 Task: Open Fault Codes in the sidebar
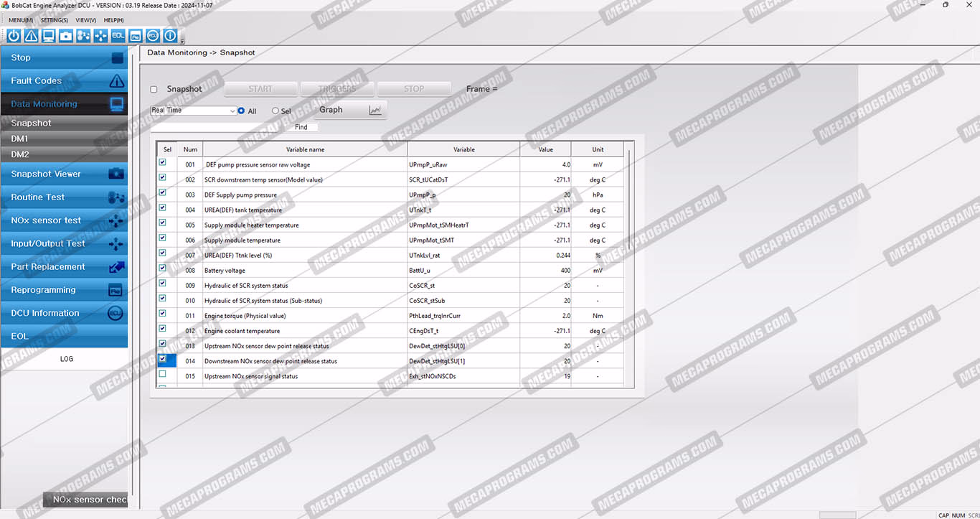64,81
